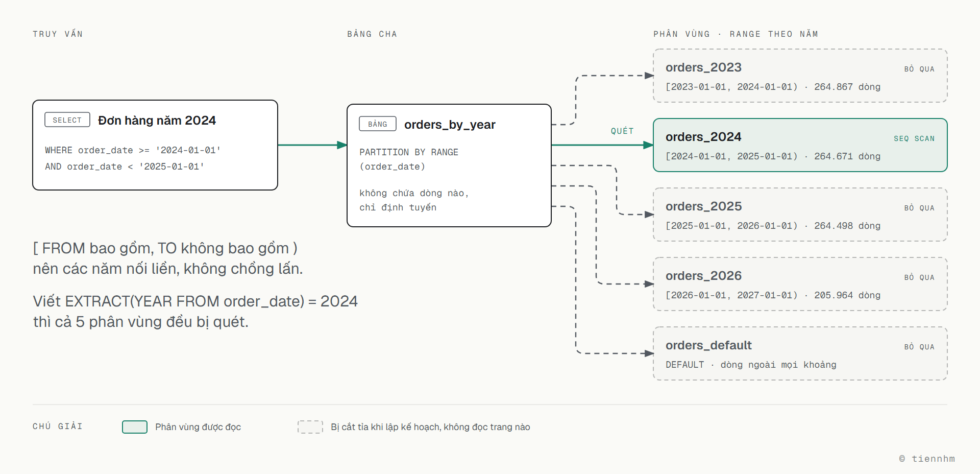Screen dimensions: 980x474
Task: Click the '[2023-01-01, 2024-01-01) · 264.867 dòng' line
Action: (x=773, y=87)
